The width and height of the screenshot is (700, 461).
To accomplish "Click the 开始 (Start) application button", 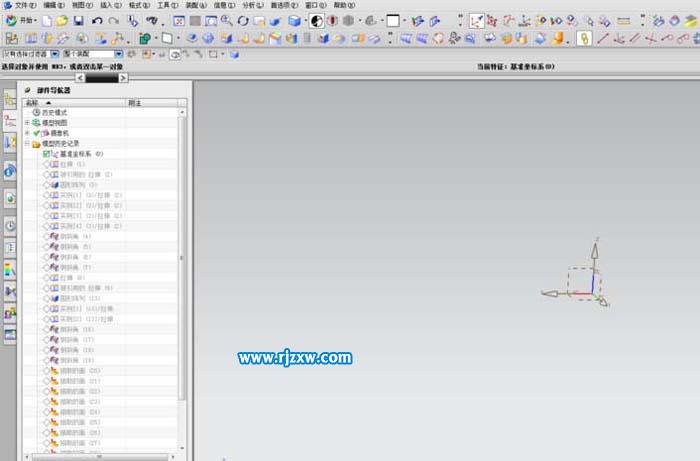I will 21,21.
